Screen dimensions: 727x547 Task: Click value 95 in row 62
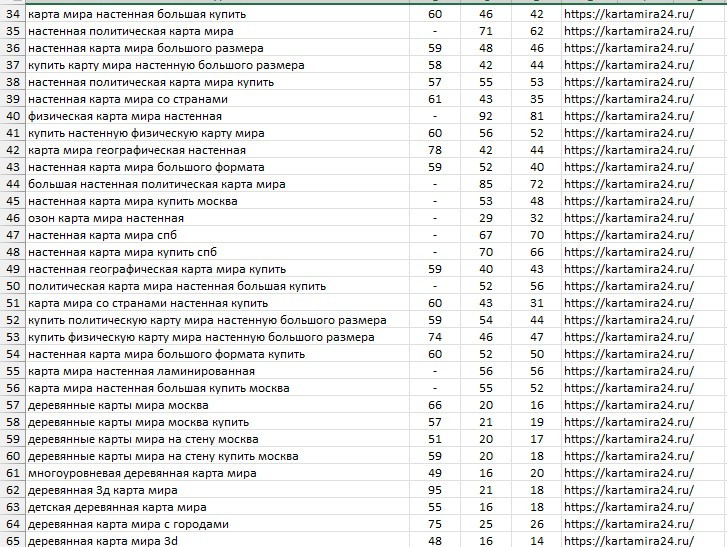435,490
